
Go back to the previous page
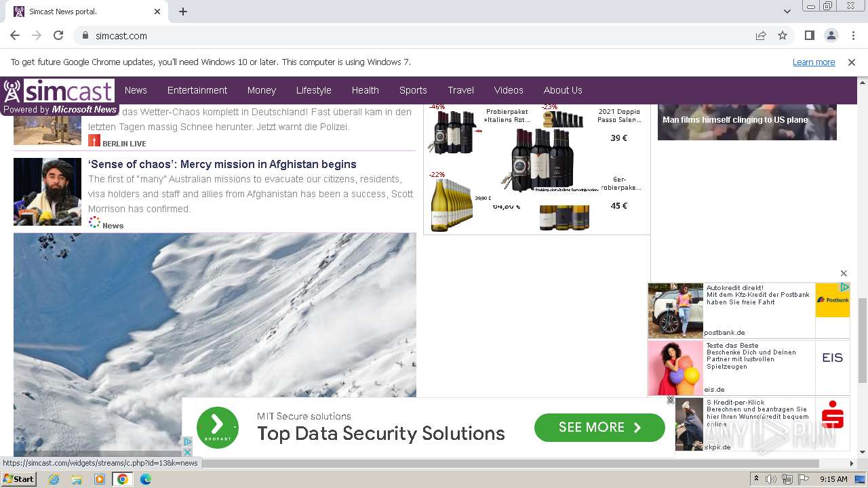coord(15,36)
